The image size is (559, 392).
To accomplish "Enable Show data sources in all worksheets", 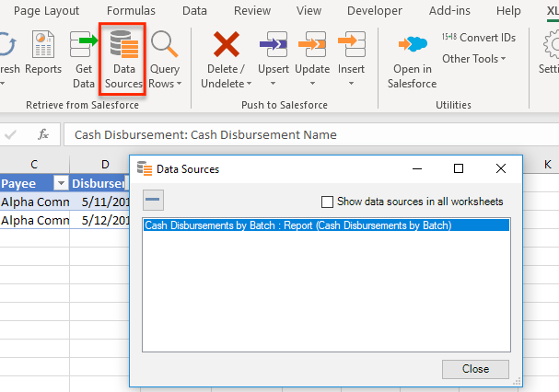I will click(327, 202).
